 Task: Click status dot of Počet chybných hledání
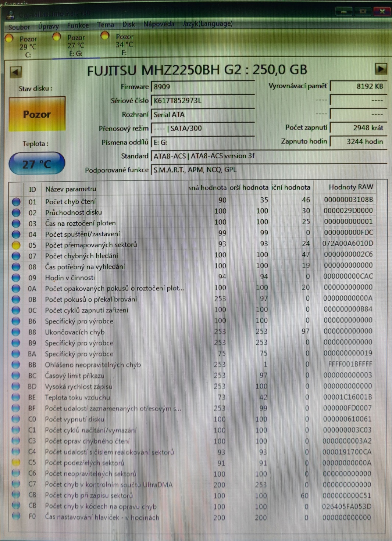point(16,256)
